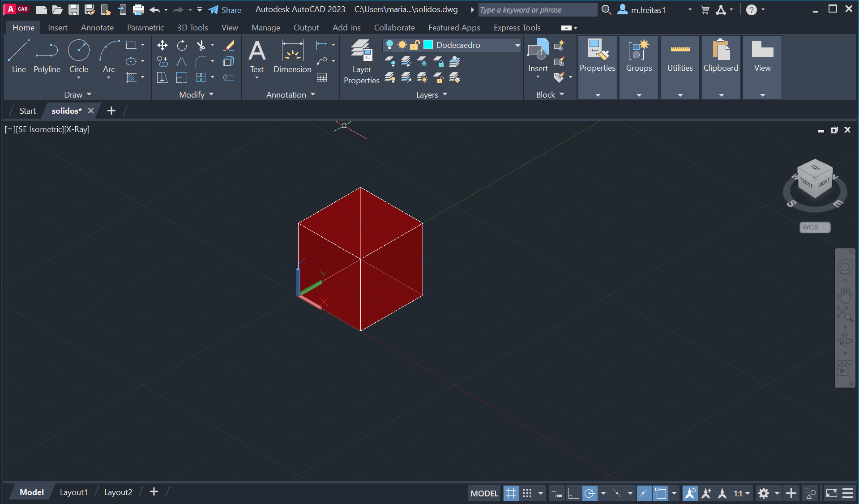859x504 pixels.
Task: Click the keyword search input field
Action: click(x=537, y=10)
